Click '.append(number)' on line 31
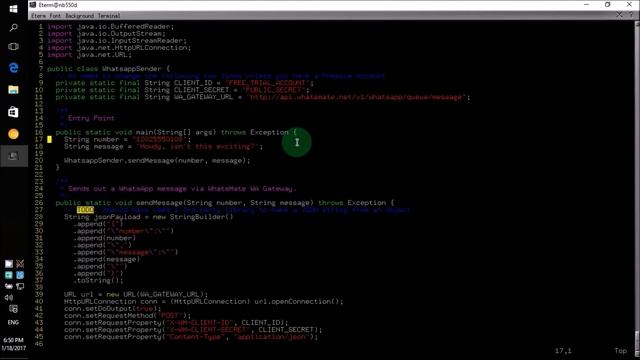Image resolution: width=640 pixels, height=360 pixels. click(x=104, y=238)
